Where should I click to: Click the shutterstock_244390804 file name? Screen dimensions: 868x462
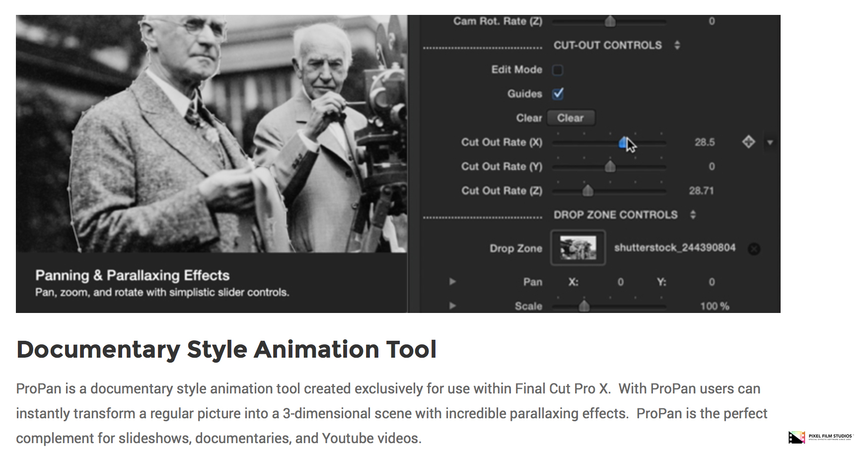coord(675,248)
